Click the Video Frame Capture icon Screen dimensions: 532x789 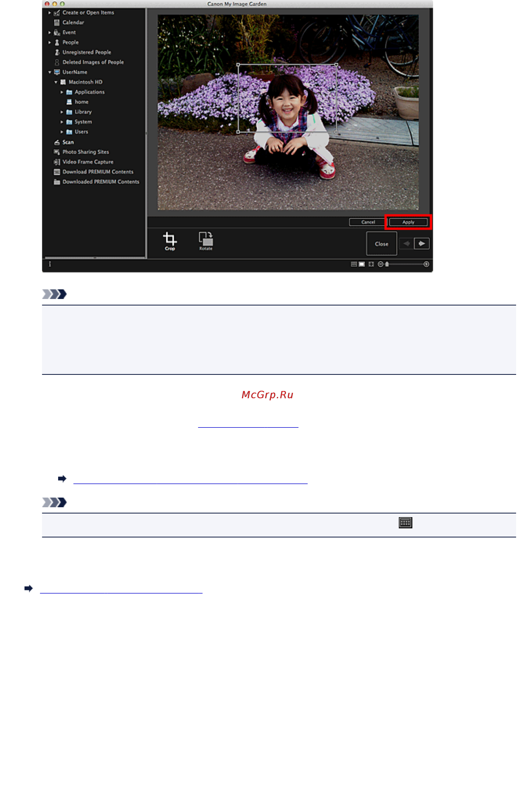click(x=57, y=162)
